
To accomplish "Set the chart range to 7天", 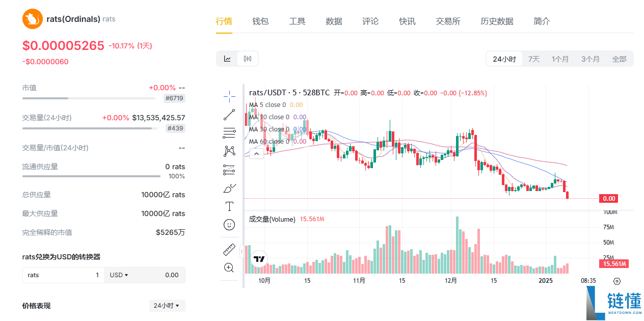I will 534,59.
